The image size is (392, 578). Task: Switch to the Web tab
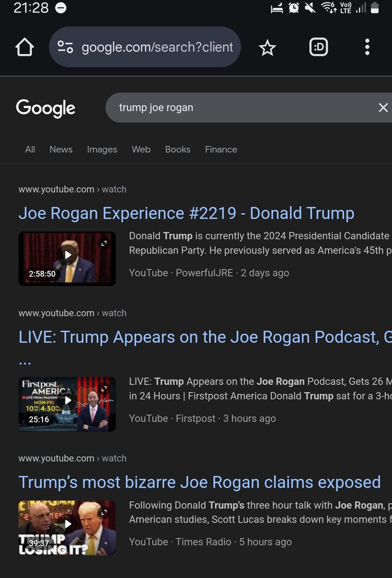coord(141,149)
